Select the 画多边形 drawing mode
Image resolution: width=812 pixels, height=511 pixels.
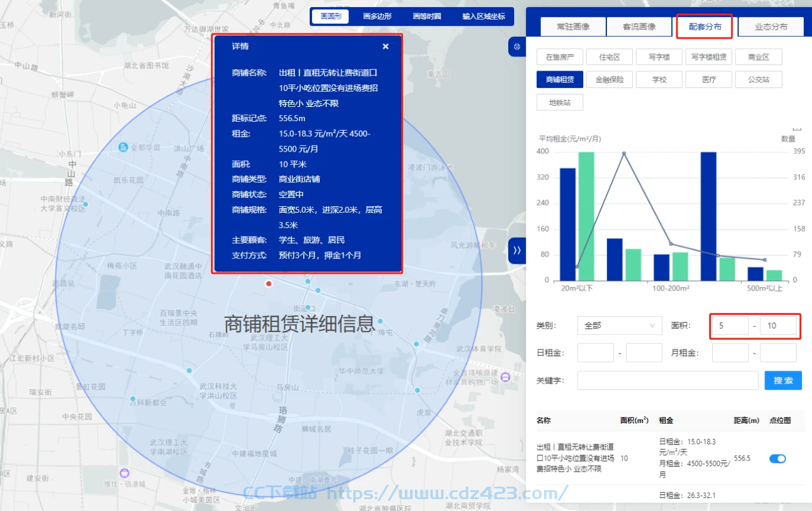pos(377,16)
